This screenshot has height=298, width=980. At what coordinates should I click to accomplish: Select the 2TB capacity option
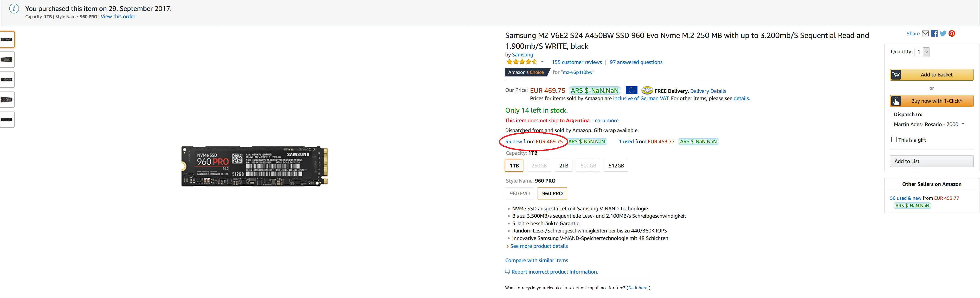(563, 166)
